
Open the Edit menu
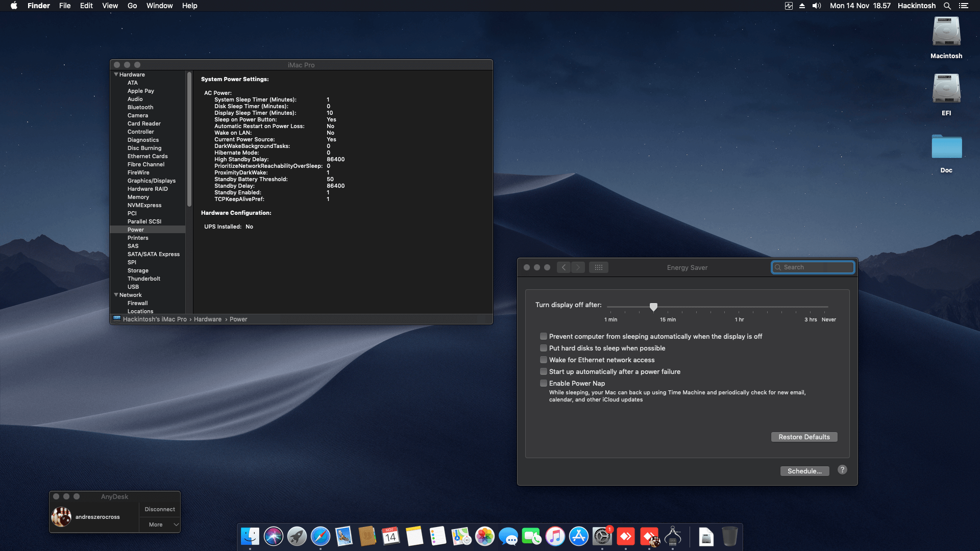click(86, 6)
